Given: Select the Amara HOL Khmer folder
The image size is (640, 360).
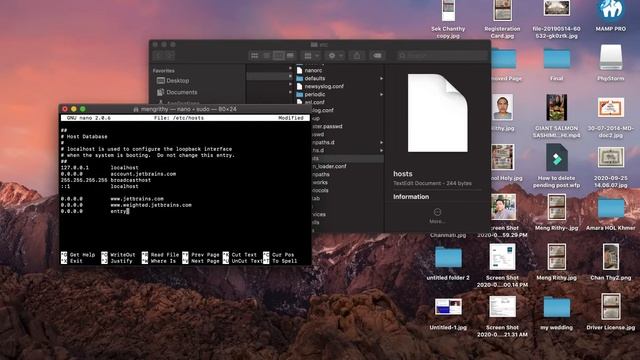Looking at the screenshot, I should pyautogui.click(x=611, y=208).
